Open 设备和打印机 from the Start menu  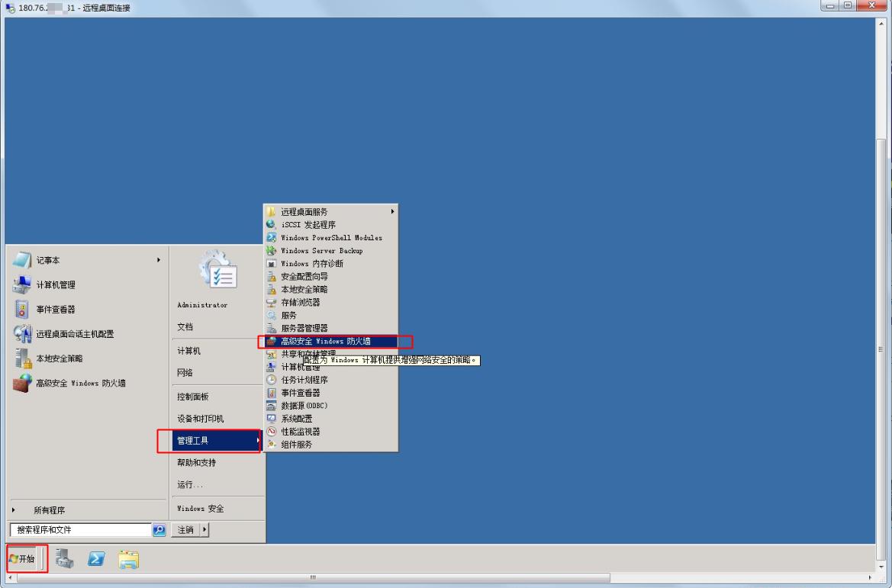coord(200,419)
